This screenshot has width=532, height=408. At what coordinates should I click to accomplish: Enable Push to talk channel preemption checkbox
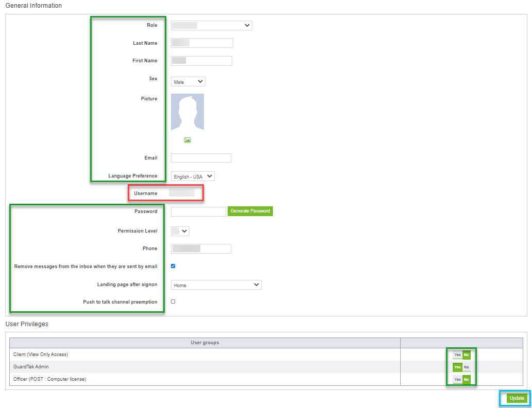pyautogui.click(x=173, y=301)
